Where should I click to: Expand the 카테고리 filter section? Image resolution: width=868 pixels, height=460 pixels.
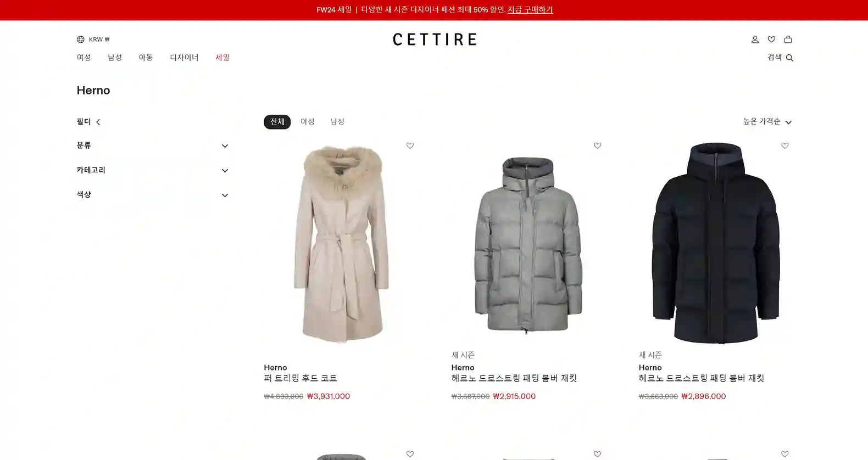point(152,170)
